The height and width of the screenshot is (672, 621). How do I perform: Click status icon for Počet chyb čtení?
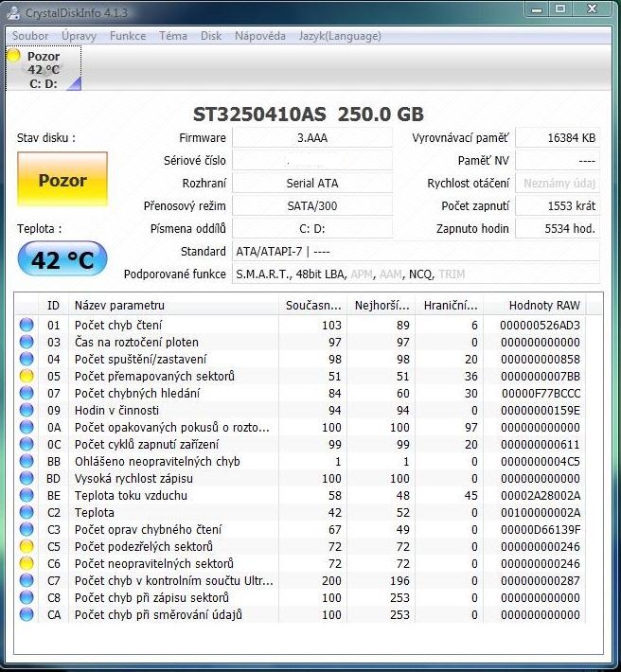(x=27, y=325)
